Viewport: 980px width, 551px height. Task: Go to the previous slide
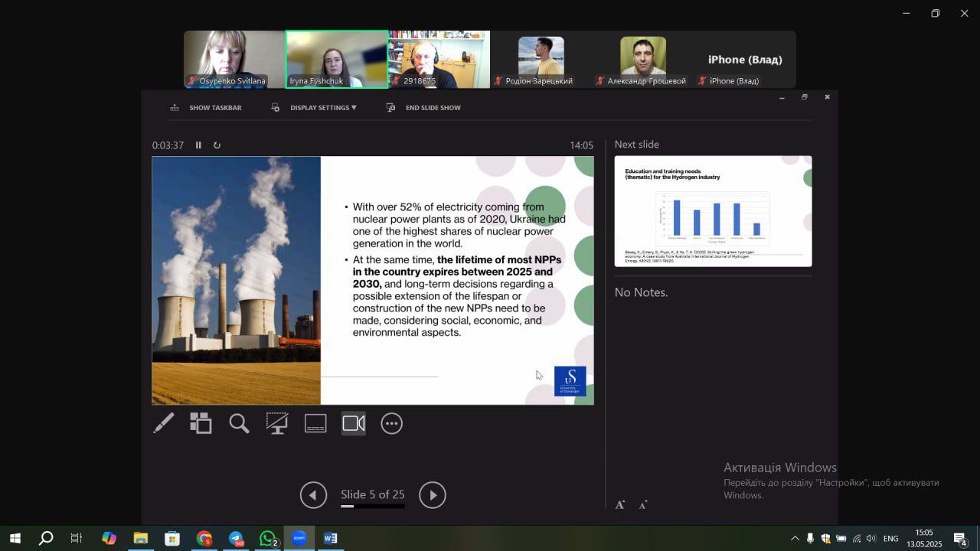[x=313, y=495]
